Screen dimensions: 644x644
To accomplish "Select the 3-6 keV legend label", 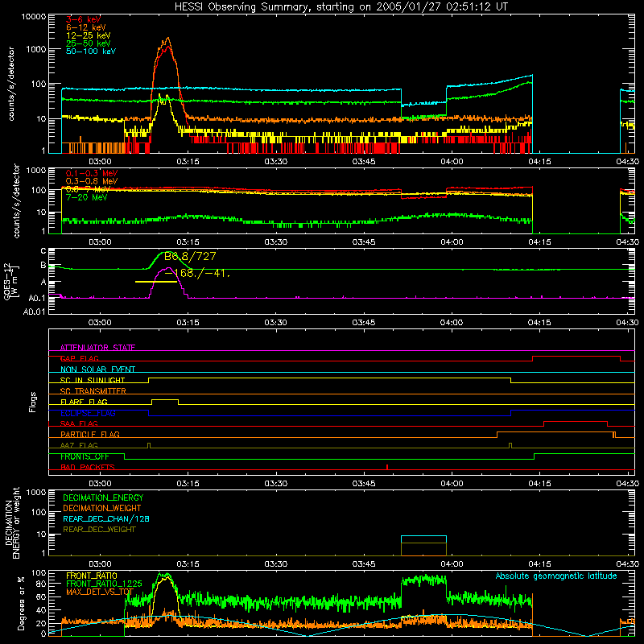I will 83,19.
